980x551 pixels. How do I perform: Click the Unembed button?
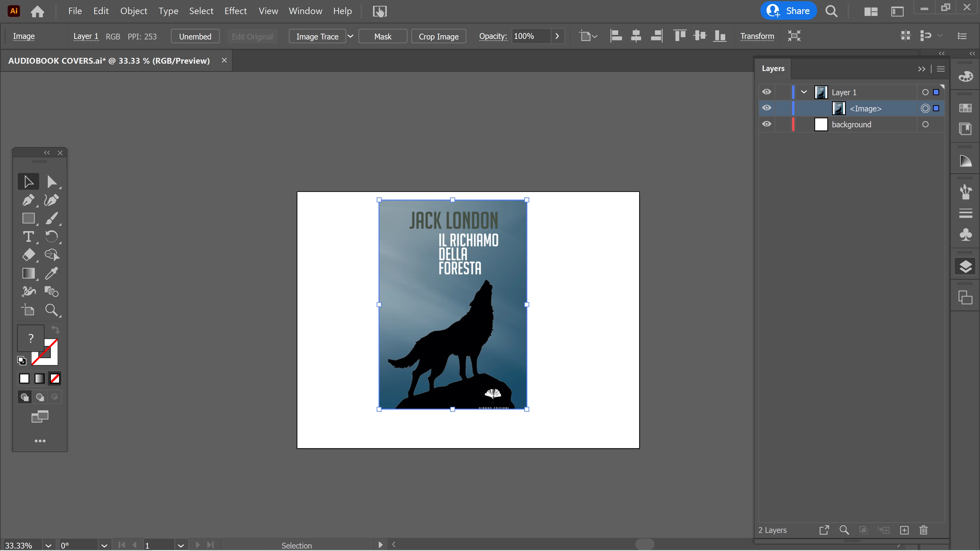(x=195, y=36)
